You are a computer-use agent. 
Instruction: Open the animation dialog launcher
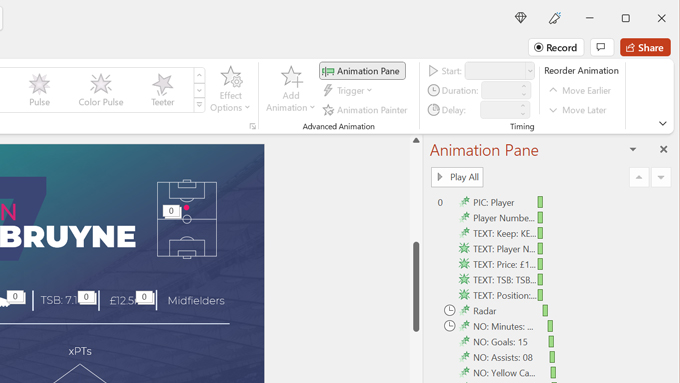(x=252, y=126)
